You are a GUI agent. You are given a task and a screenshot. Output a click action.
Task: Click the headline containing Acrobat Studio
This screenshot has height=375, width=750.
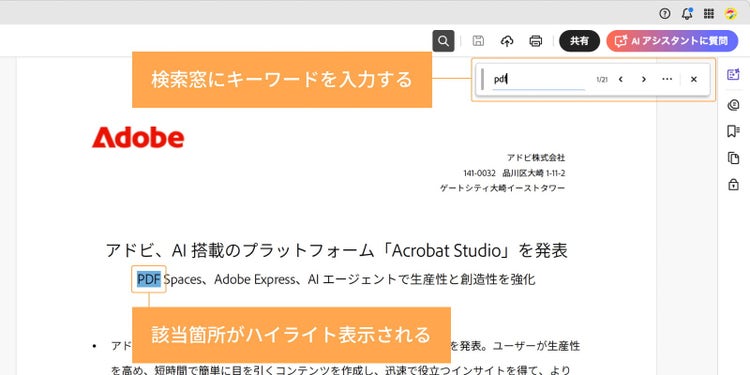coord(337,251)
